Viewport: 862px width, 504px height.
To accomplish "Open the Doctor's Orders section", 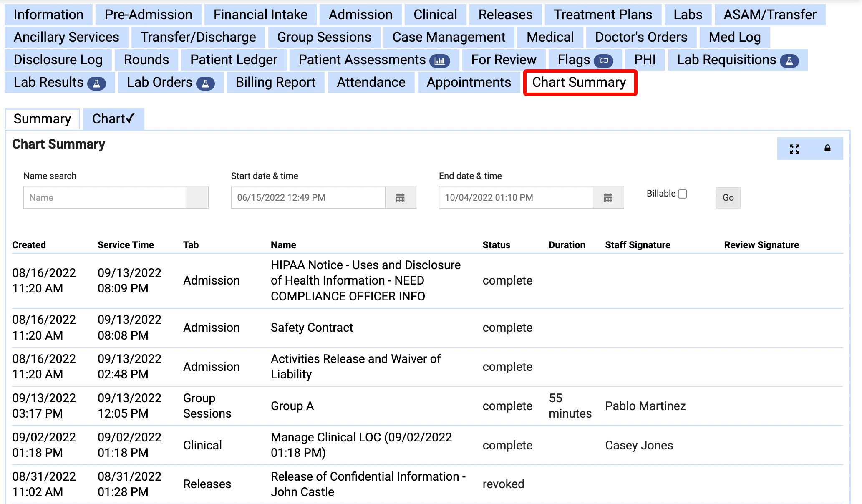I will [641, 37].
